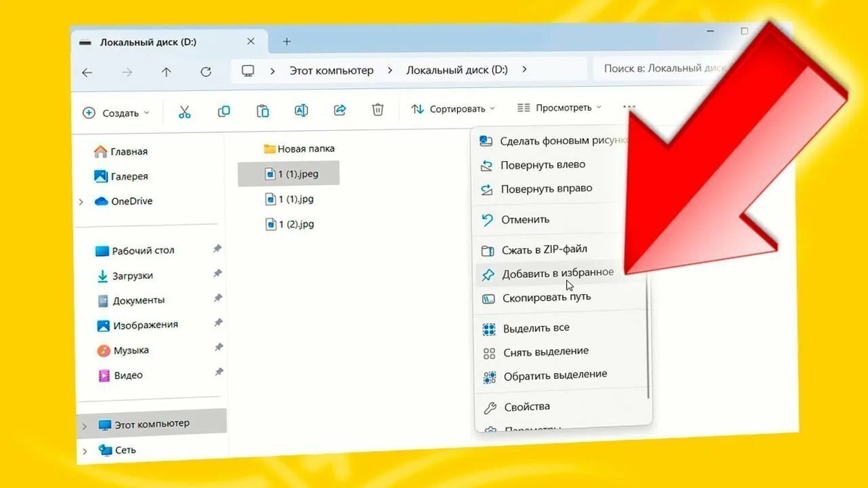Select the Новая папка folder
Viewport: 868px width, 488px height.
tap(299, 149)
